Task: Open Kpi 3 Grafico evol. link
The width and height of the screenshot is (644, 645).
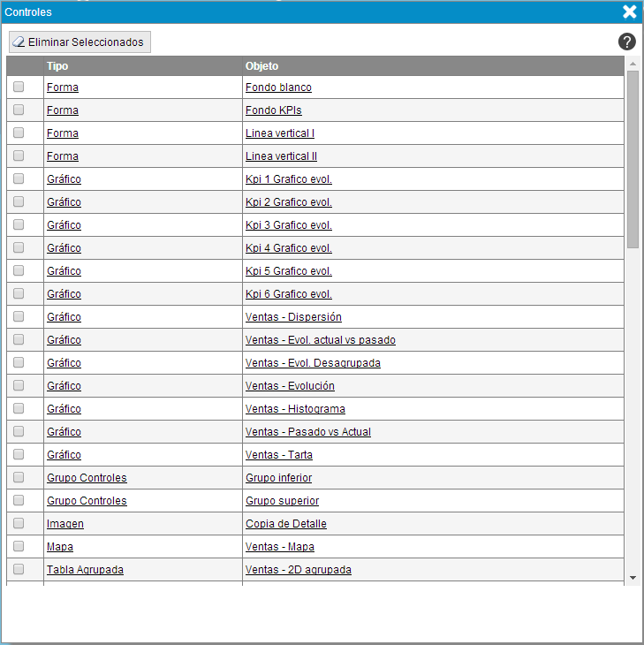Action: click(288, 225)
